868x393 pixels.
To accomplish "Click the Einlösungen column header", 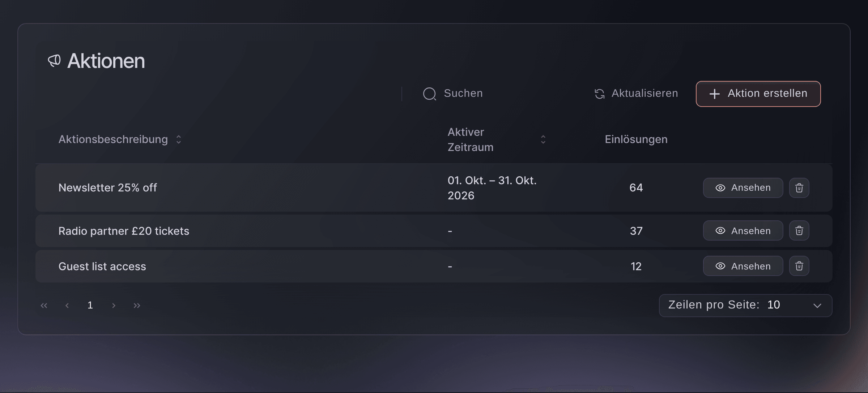I will click(636, 139).
